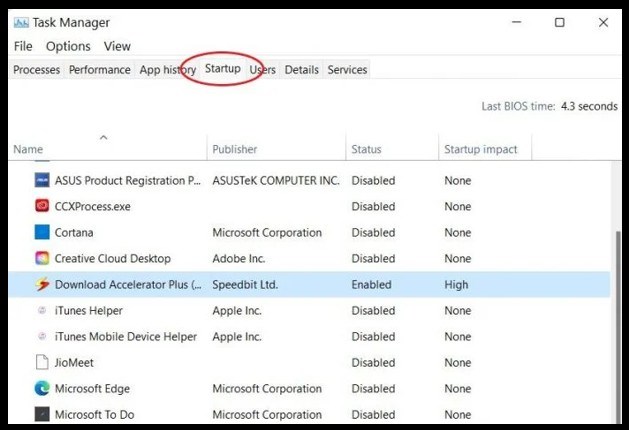Image resolution: width=629 pixels, height=430 pixels.
Task: Click the ASUS Product Registration icon
Action: tap(42, 180)
